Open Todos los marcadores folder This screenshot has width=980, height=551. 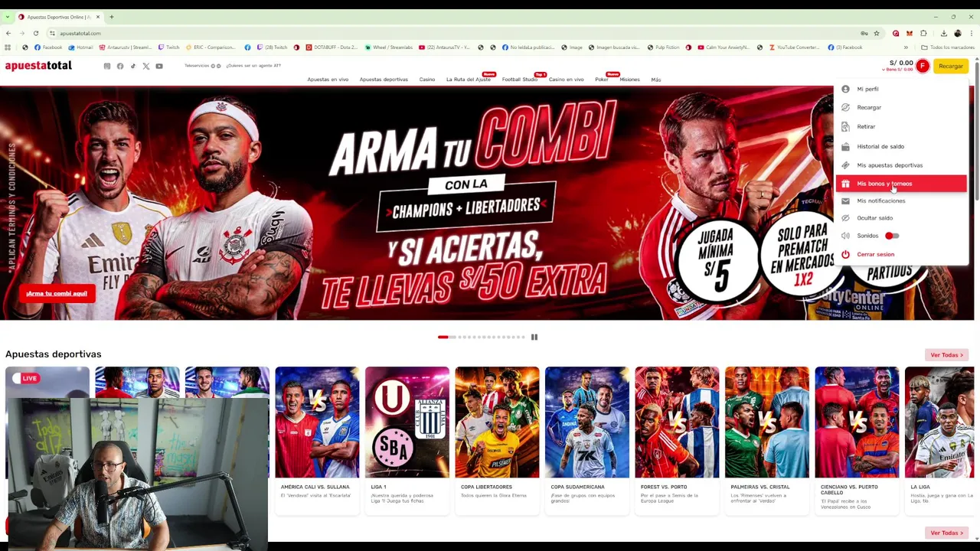(x=949, y=47)
